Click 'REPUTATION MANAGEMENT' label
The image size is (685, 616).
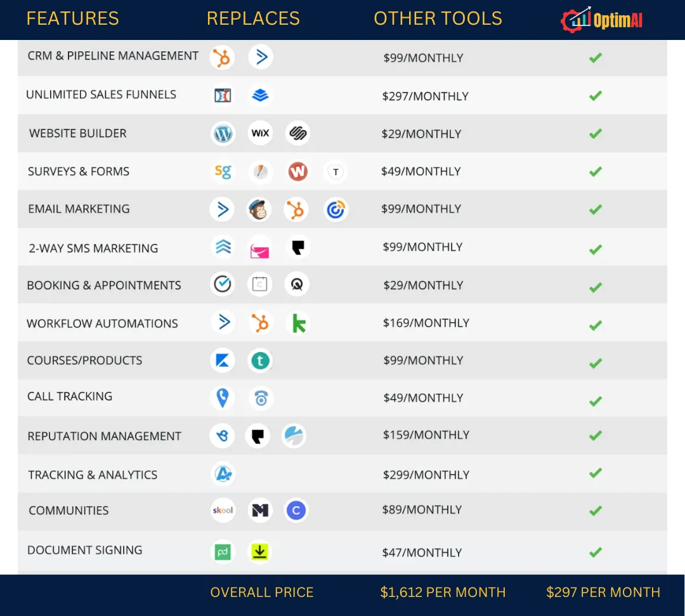pyautogui.click(x=104, y=436)
